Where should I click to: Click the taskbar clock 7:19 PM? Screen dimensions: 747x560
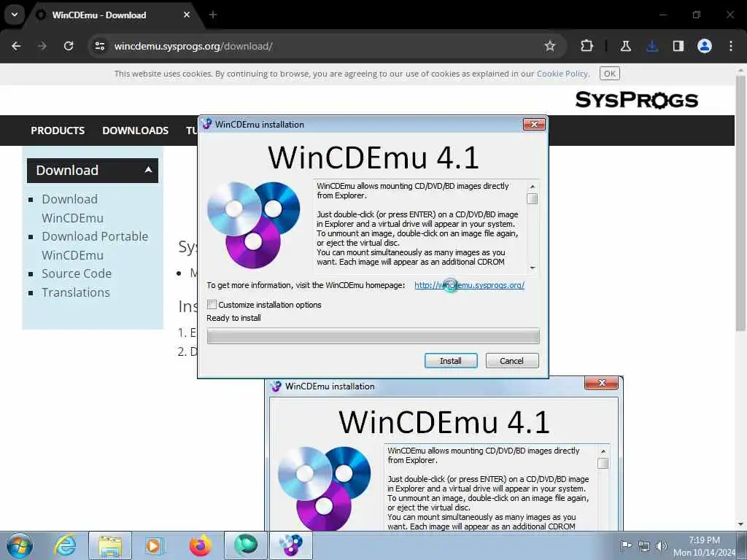(x=704, y=540)
